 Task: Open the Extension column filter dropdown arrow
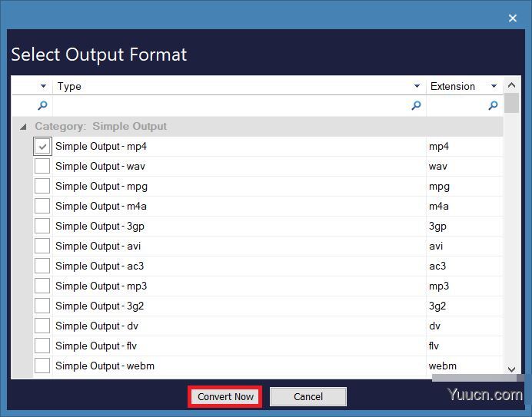(x=494, y=86)
